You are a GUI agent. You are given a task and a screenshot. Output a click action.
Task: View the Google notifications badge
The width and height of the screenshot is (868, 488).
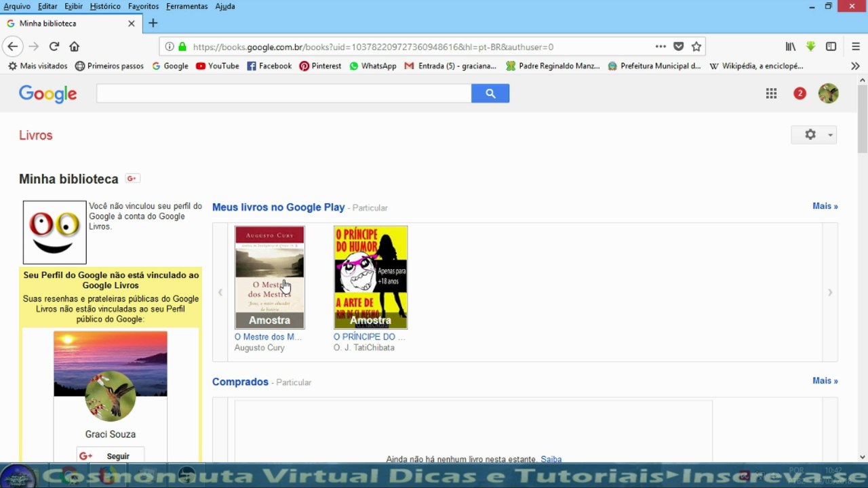tap(800, 94)
